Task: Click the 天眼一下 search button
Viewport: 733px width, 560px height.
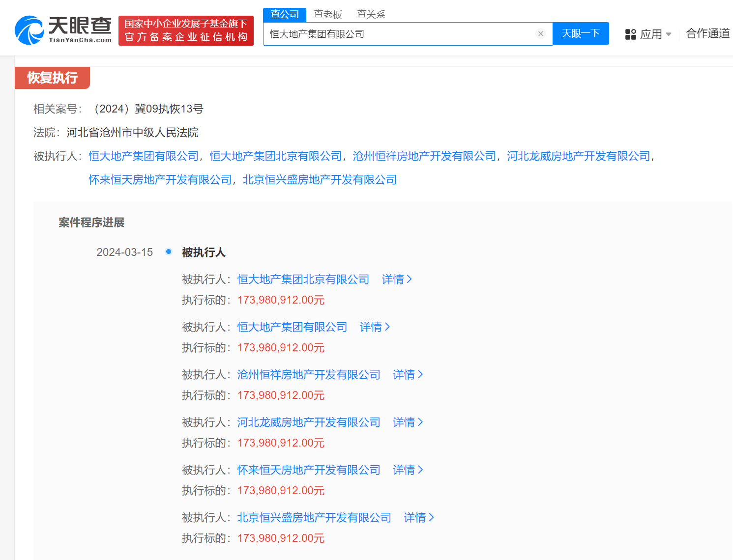Action: coord(581,33)
